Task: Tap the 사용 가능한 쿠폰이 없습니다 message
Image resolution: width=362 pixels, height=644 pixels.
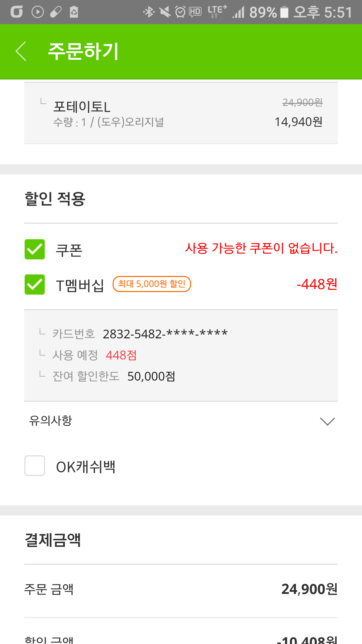Action: [261, 249]
